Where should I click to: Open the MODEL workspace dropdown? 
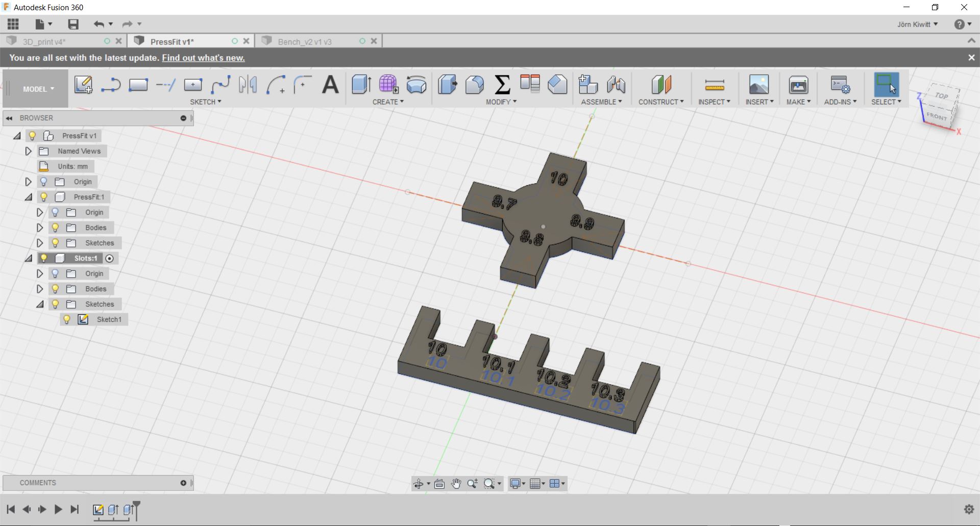click(x=36, y=89)
